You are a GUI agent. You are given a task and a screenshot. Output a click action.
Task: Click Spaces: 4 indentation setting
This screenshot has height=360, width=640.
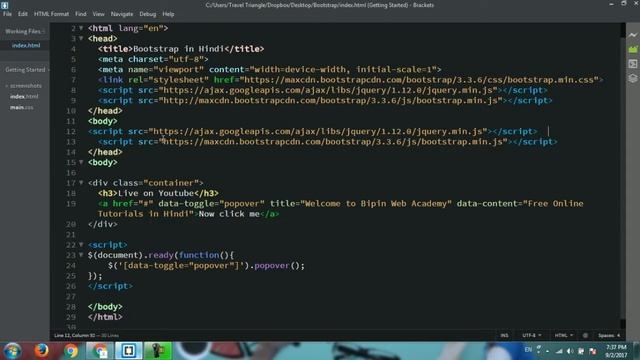click(609, 336)
